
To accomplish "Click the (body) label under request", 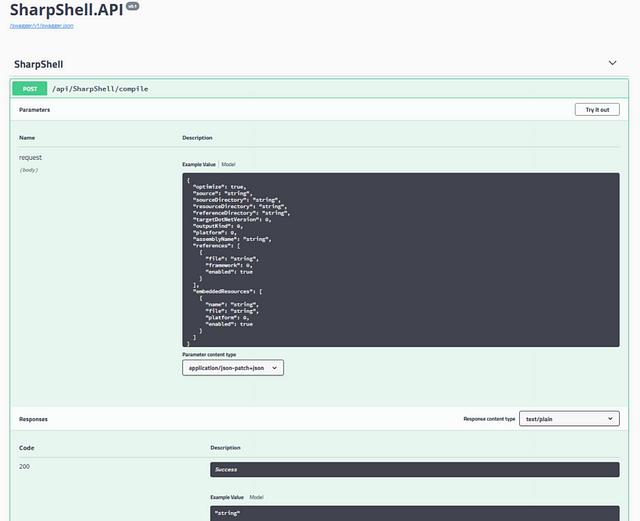I will tap(29, 170).
